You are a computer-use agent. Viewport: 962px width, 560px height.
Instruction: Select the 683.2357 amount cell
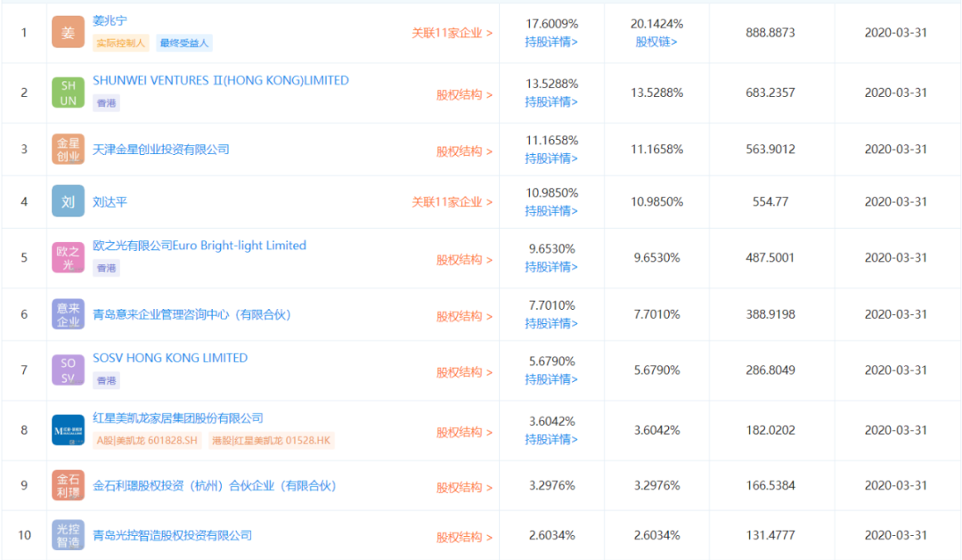[x=770, y=93]
